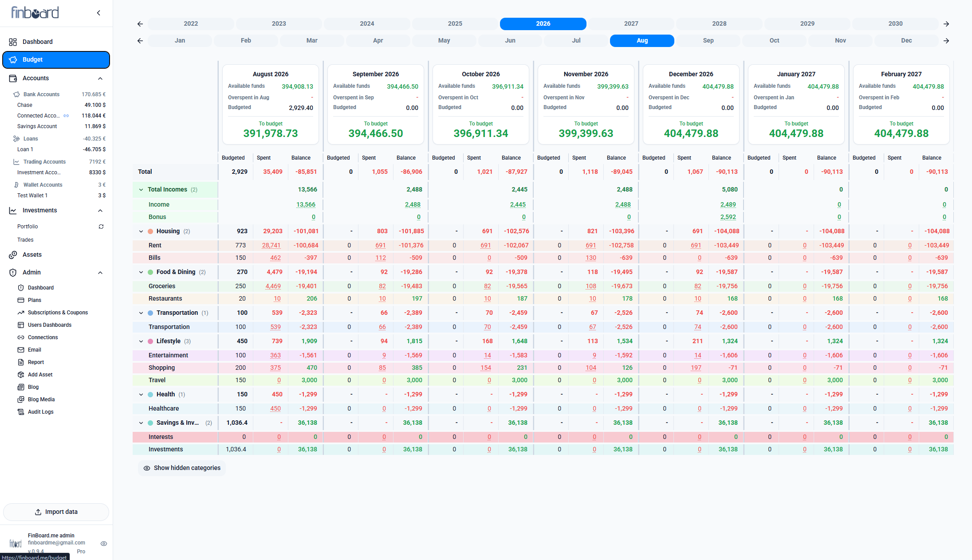Click the Assets icon in sidebar
The width and height of the screenshot is (972, 560).
pos(13,255)
